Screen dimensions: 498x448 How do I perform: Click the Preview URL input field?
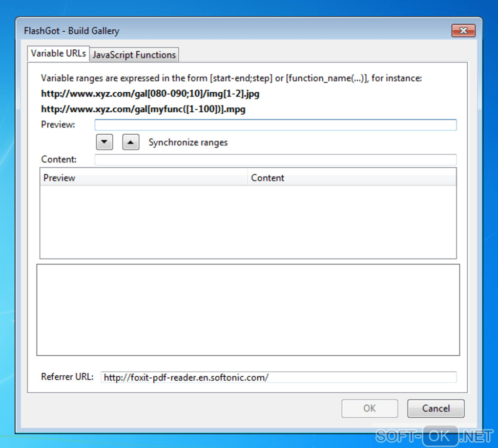click(x=275, y=125)
